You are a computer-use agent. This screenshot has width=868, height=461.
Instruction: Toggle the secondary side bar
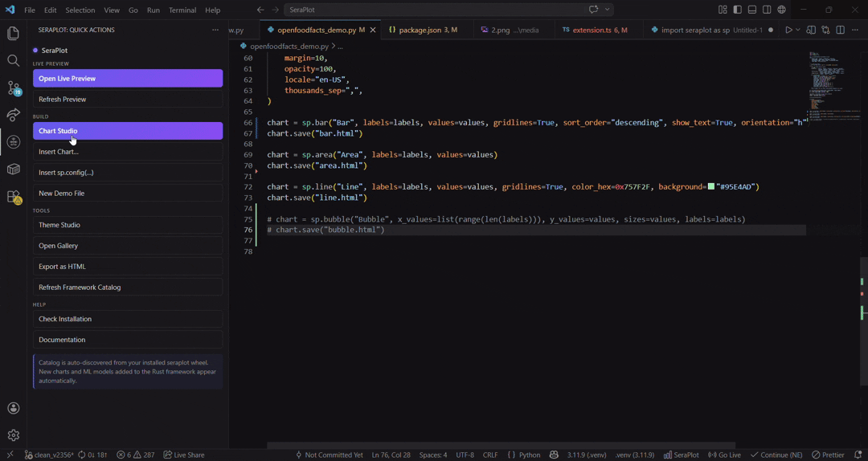coord(767,10)
